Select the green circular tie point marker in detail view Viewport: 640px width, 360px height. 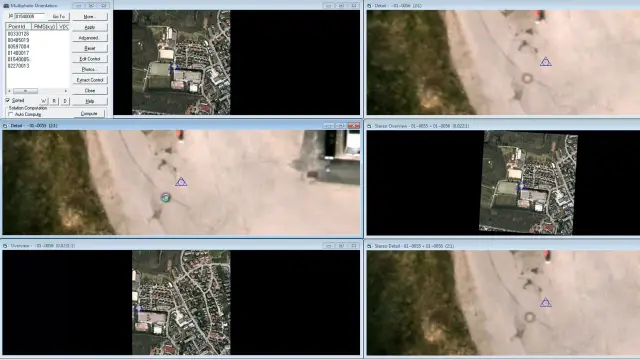point(166,198)
